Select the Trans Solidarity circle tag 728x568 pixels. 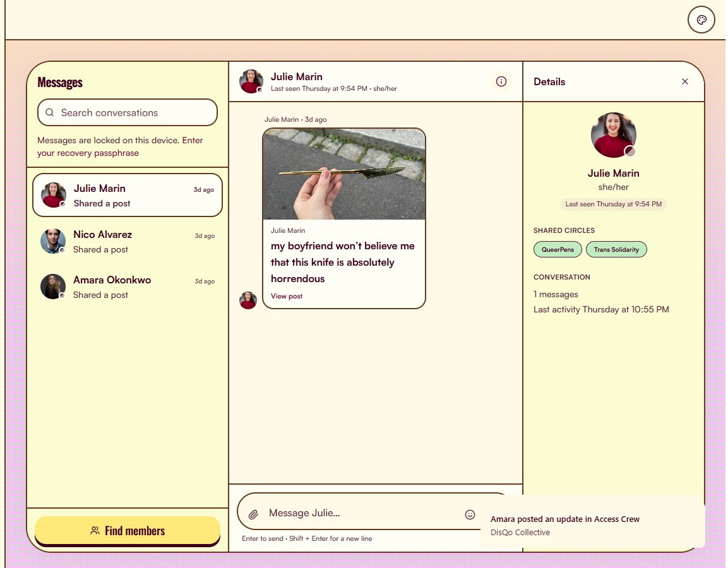616,249
